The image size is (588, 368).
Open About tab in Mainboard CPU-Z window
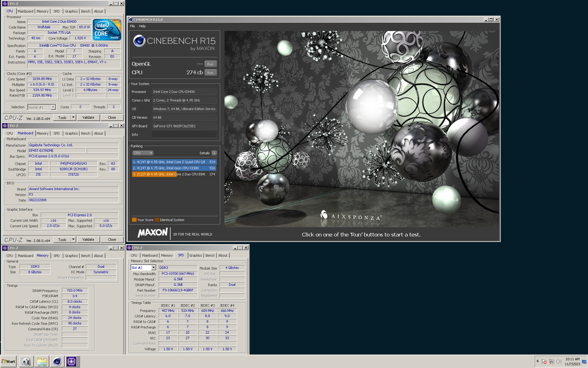click(99, 133)
